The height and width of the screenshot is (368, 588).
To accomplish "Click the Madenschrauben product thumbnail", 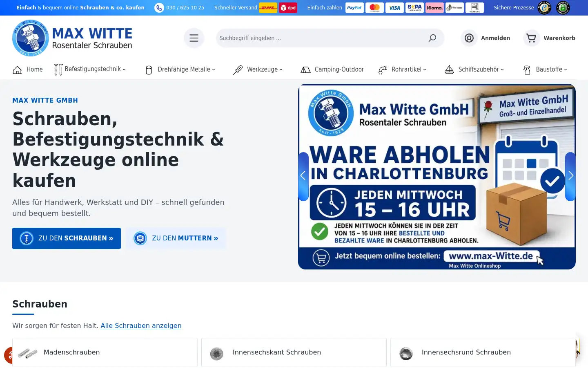I will click(28, 353).
